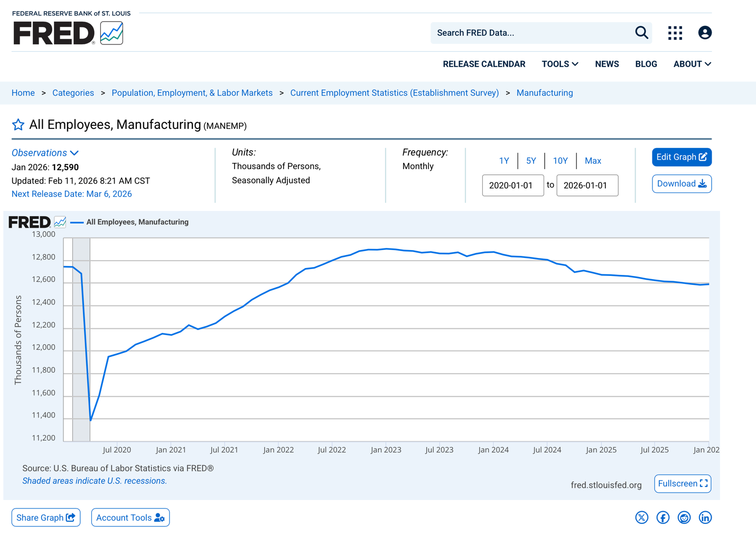Viewport: 756px width, 536px height.
Task: Click the FRED logo at top left
Action: tap(68, 33)
